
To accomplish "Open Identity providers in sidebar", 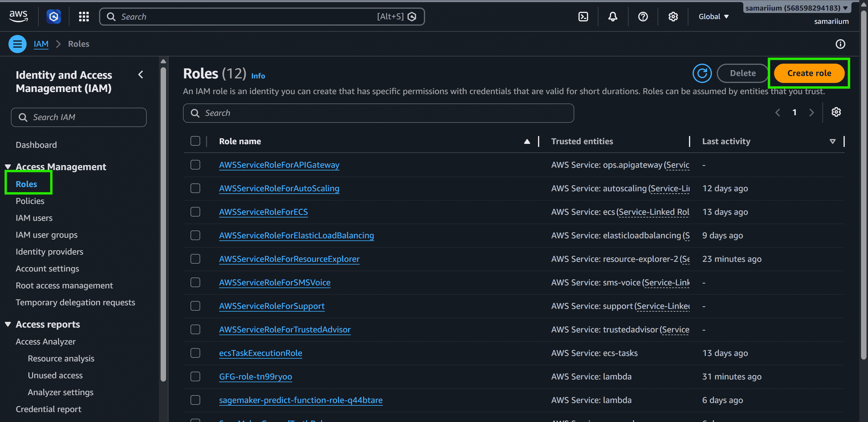I will pos(49,252).
